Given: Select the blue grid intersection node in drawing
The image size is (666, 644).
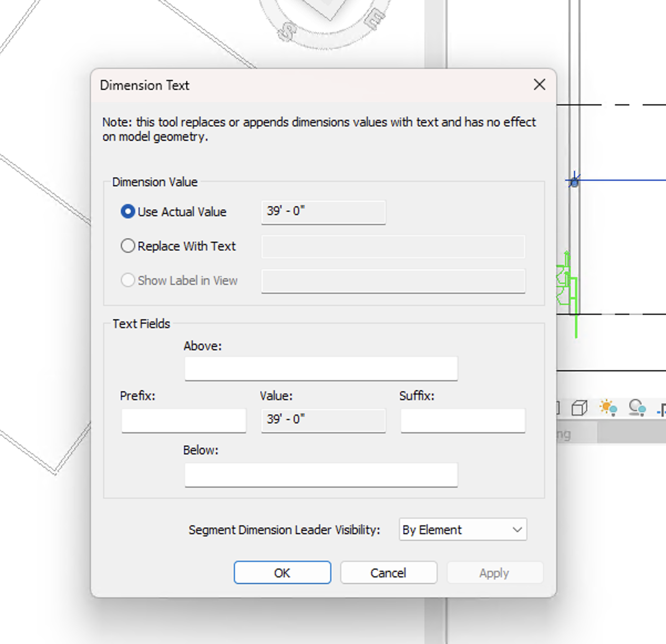Looking at the screenshot, I should click(573, 181).
